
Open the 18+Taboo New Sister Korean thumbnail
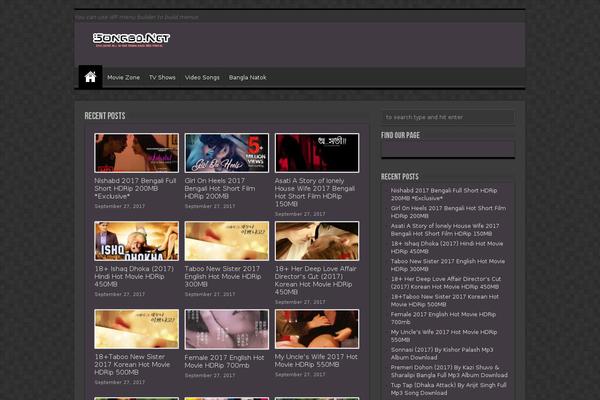137,329
